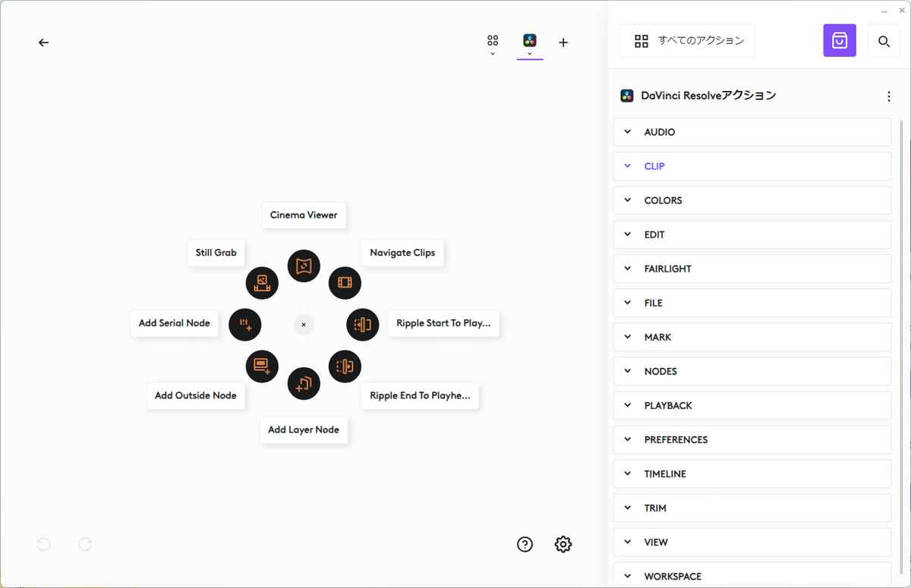Click the Add Serial Node icon

(245, 325)
